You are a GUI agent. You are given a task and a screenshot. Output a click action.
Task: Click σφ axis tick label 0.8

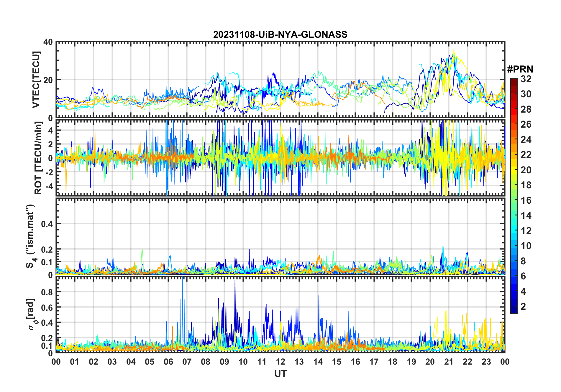point(47,292)
